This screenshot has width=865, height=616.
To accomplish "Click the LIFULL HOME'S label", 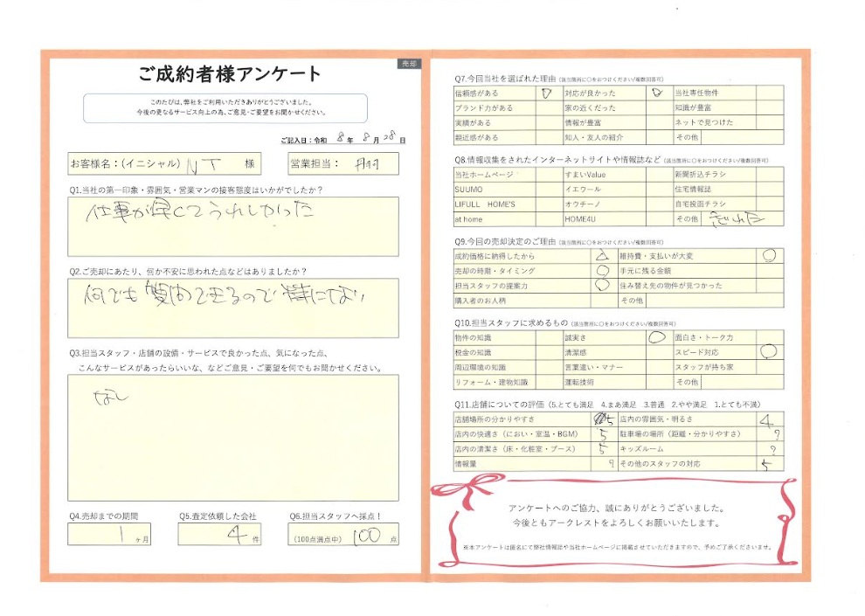I will pyautogui.click(x=485, y=204).
